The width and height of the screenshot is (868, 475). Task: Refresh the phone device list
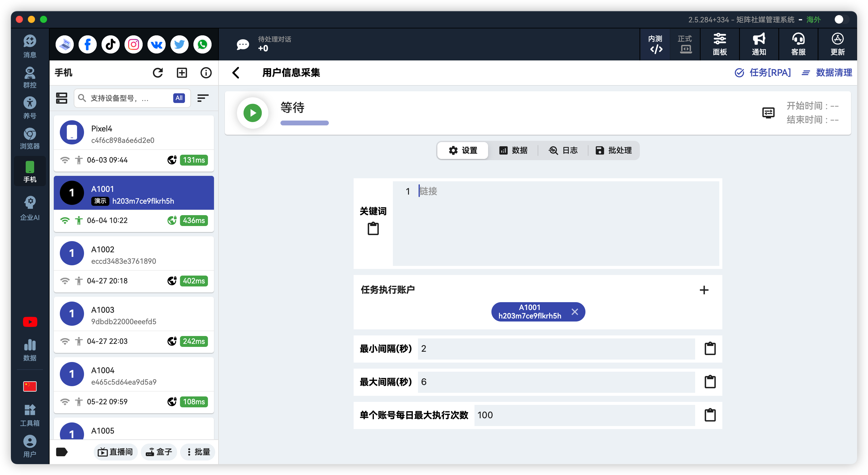[158, 73]
